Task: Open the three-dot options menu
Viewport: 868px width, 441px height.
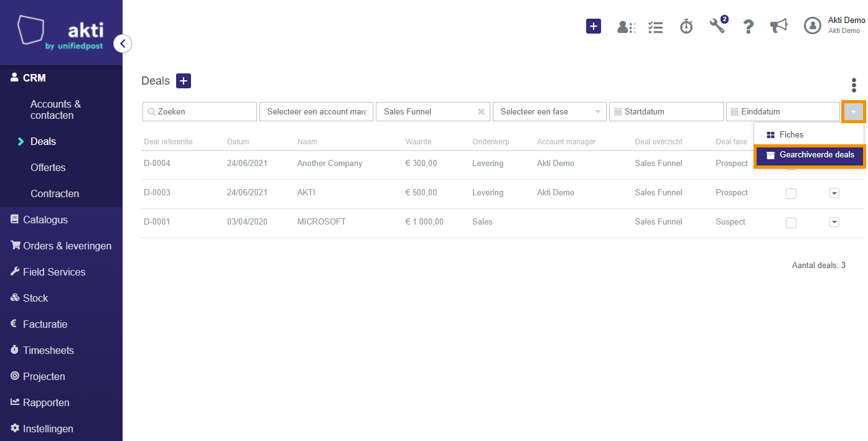Action: pos(854,85)
